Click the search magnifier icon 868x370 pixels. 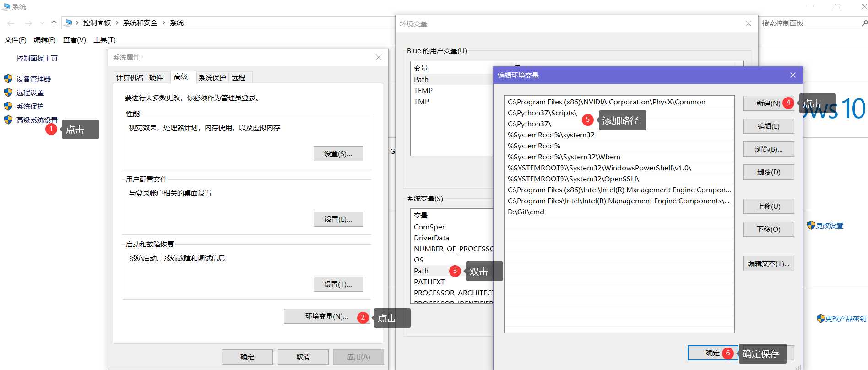pos(864,23)
